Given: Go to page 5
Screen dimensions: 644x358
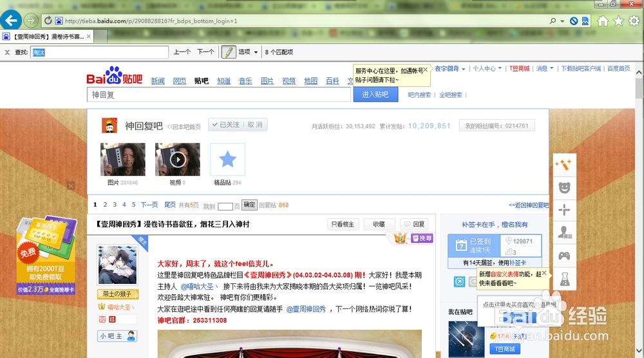Looking at the screenshot, I should point(133,205).
